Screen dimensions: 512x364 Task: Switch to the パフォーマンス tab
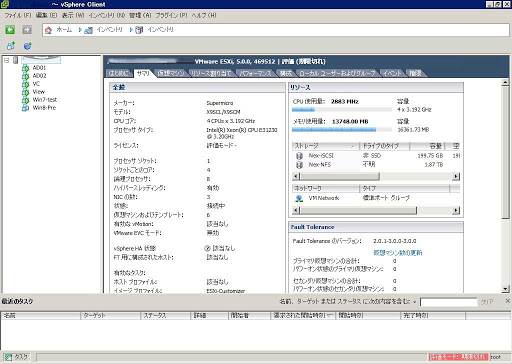click(255, 73)
